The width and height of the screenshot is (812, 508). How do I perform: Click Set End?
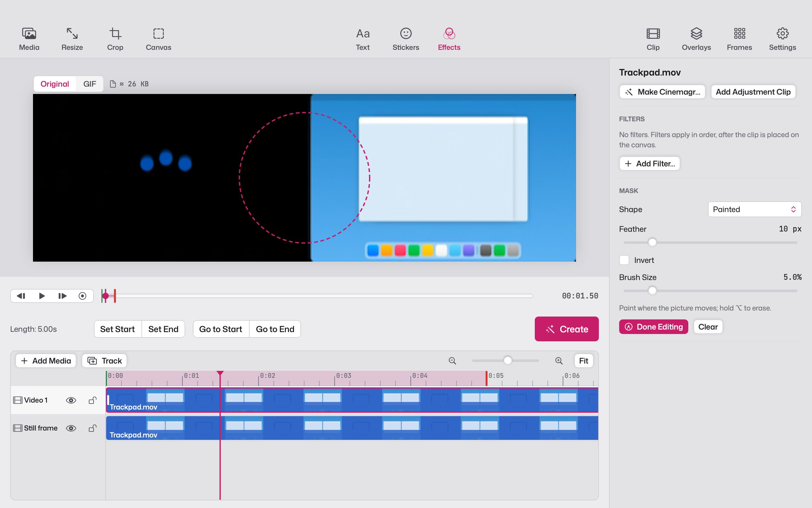(163, 329)
